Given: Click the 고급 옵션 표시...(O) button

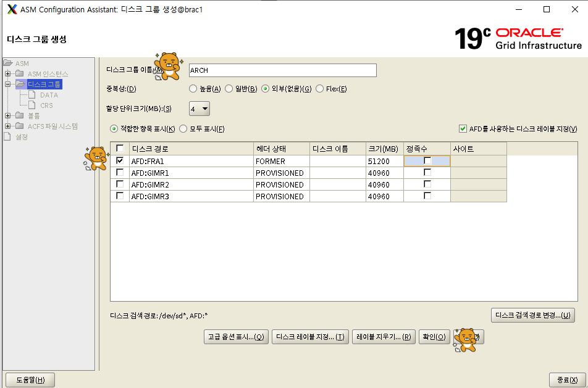Looking at the screenshot, I should [236, 337].
